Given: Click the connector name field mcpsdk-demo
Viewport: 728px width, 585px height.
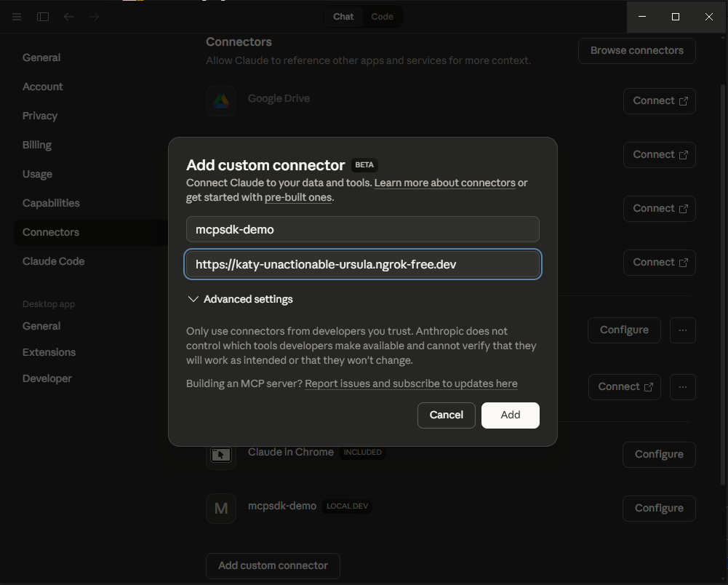Looking at the screenshot, I should pyautogui.click(x=363, y=229).
